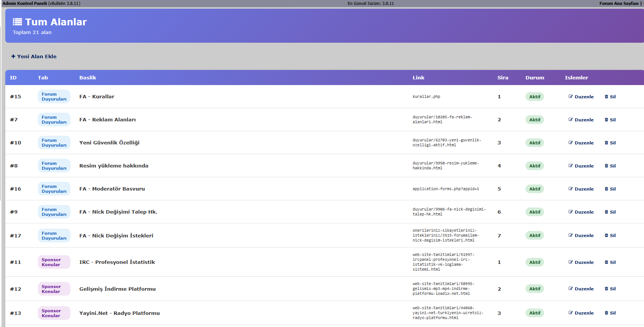Open the Yeni Alan Ekle link
This screenshot has width=644, height=327.
coord(34,56)
